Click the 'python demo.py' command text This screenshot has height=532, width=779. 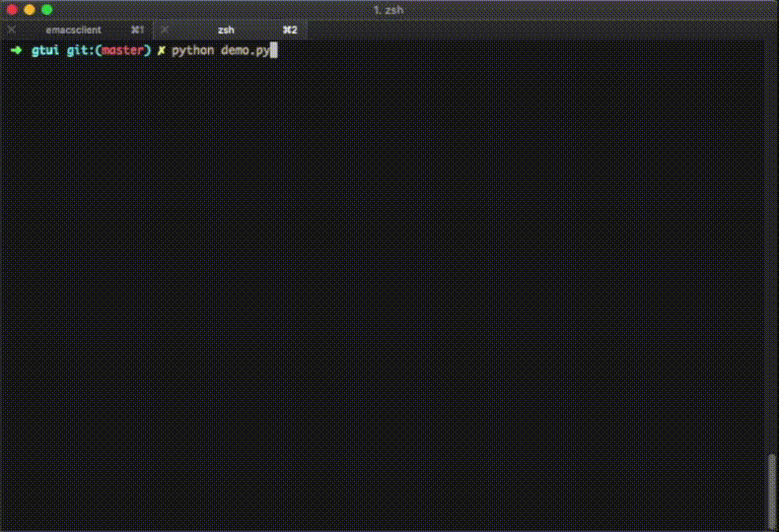click(221, 50)
